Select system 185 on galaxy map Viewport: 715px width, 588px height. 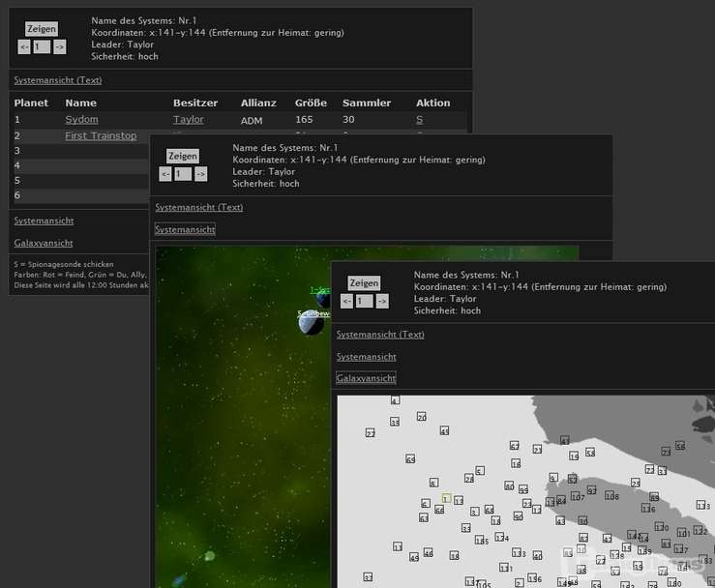point(482,541)
